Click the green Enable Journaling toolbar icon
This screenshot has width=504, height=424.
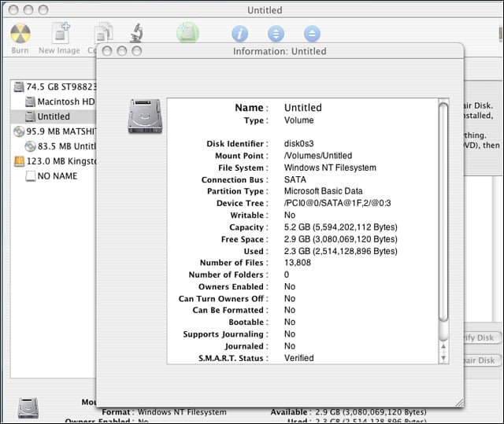[x=187, y=32]
